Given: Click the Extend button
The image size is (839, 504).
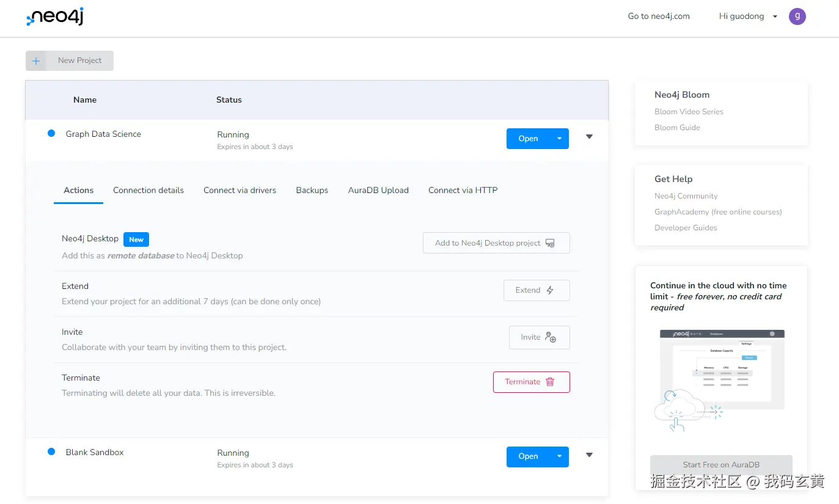Looking at the screenshot, I should tap(537, 290).
